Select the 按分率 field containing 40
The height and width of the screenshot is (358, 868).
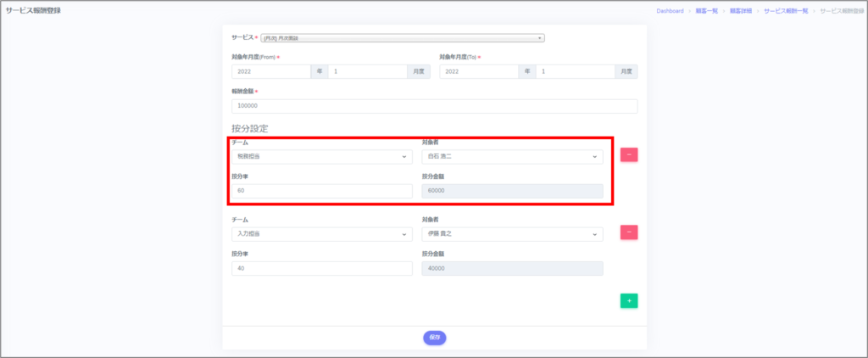321,269
